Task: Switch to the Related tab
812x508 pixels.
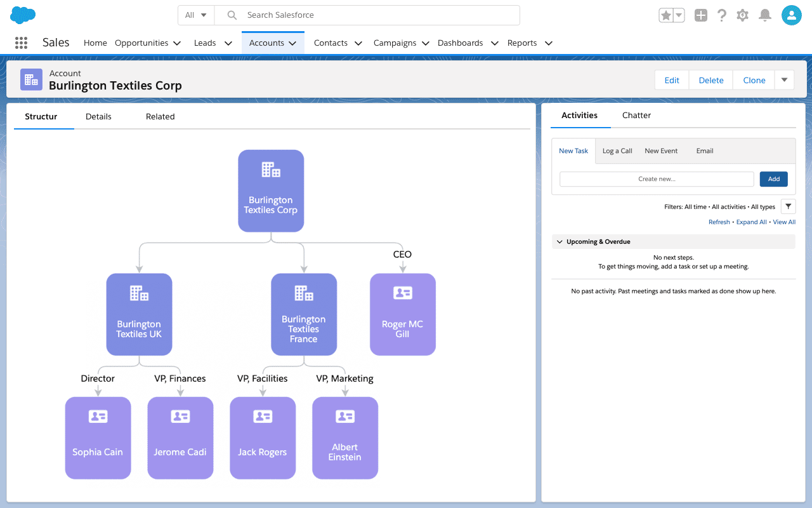Action: pos(160,117)
